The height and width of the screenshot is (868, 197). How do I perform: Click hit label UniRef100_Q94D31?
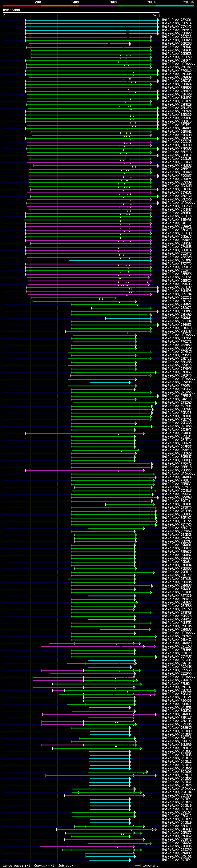point(177,433)
